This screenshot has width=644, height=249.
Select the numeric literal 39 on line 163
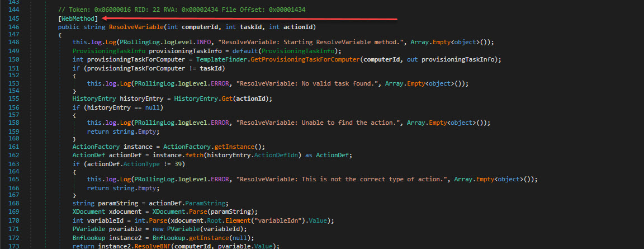pyautogui.click(x=178, y=163)
